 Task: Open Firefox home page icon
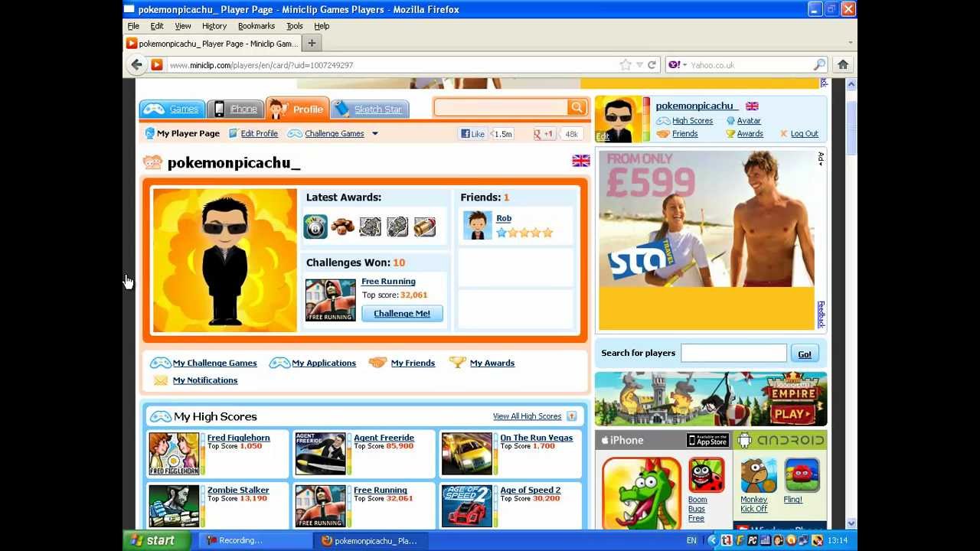843,65
